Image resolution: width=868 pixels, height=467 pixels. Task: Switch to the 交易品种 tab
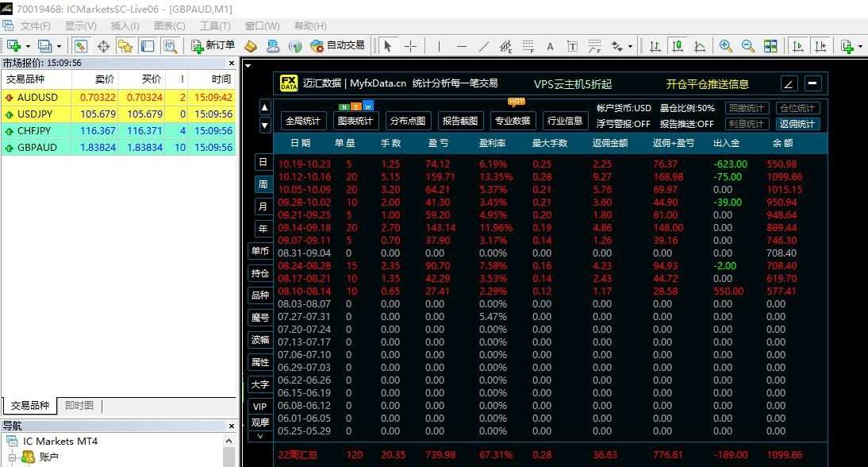(x=30, y=406)
